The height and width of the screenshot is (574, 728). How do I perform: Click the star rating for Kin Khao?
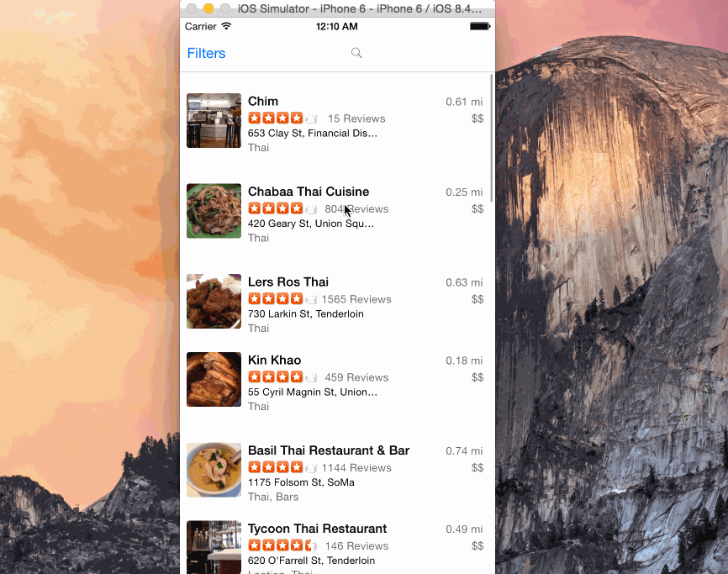[282, 377]
